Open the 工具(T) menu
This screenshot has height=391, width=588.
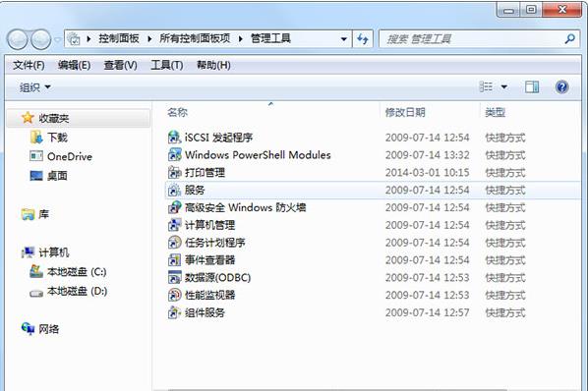click(166, 65)
